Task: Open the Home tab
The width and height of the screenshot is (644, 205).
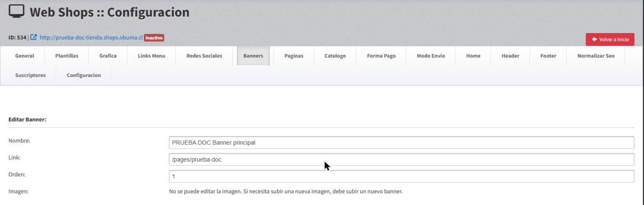Action: tap(473, 56)
